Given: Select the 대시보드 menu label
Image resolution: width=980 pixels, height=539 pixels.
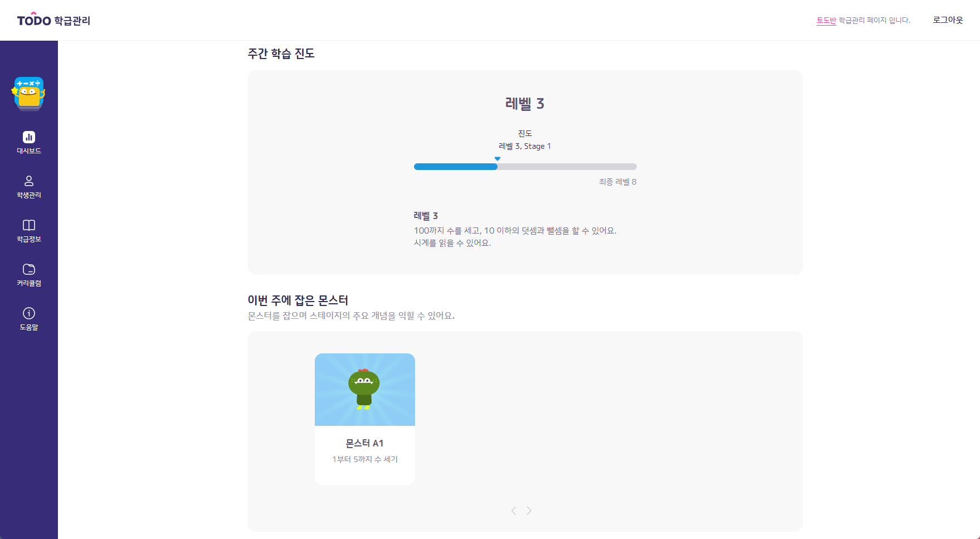Looking at the screenshot, I should [x=29, y=151].
